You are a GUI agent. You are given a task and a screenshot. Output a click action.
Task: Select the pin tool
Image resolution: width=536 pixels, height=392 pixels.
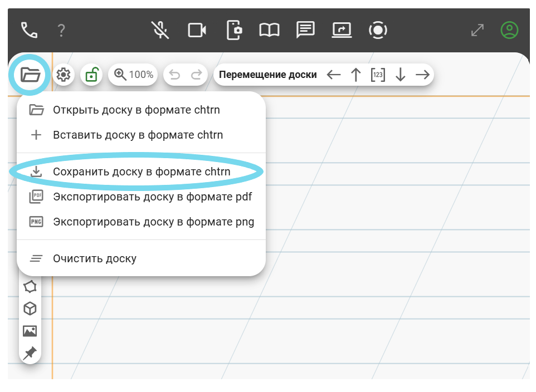pyautogui.click(x=30, y=353)
